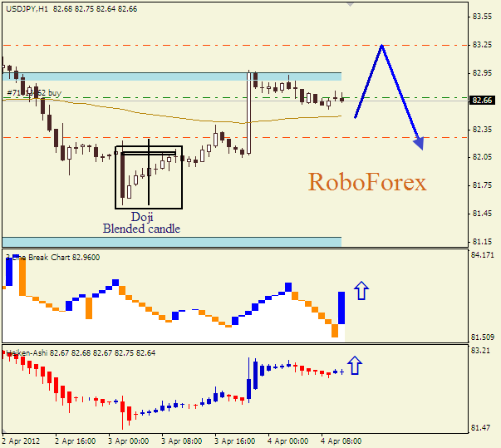Click the USDJPY,H1 chart title

23,7
